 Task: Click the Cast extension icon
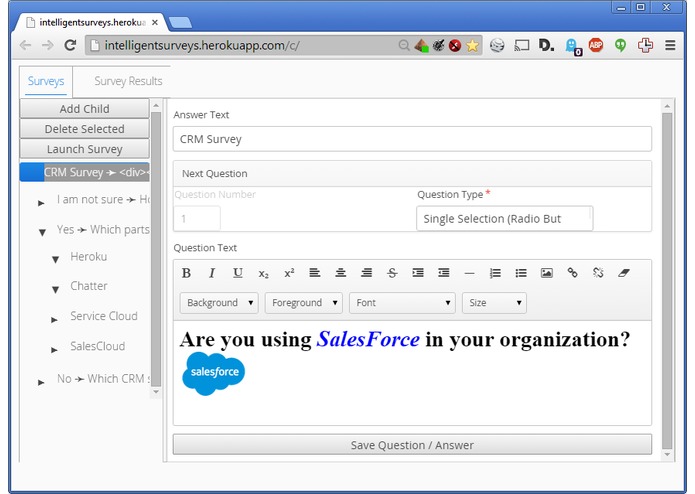(x=522, y=45)
